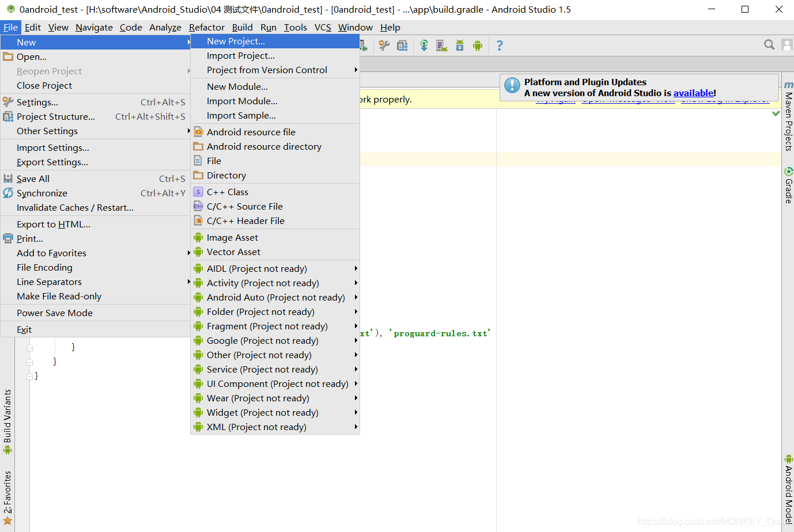The height and width of the screenshot is (532, 794).
Task: Click Import Project... menu entry
Action: click(x=275, y=55)
